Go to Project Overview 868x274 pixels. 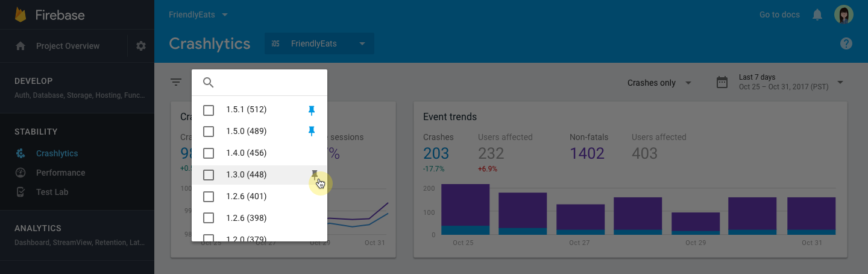click(x=68, y=46)
